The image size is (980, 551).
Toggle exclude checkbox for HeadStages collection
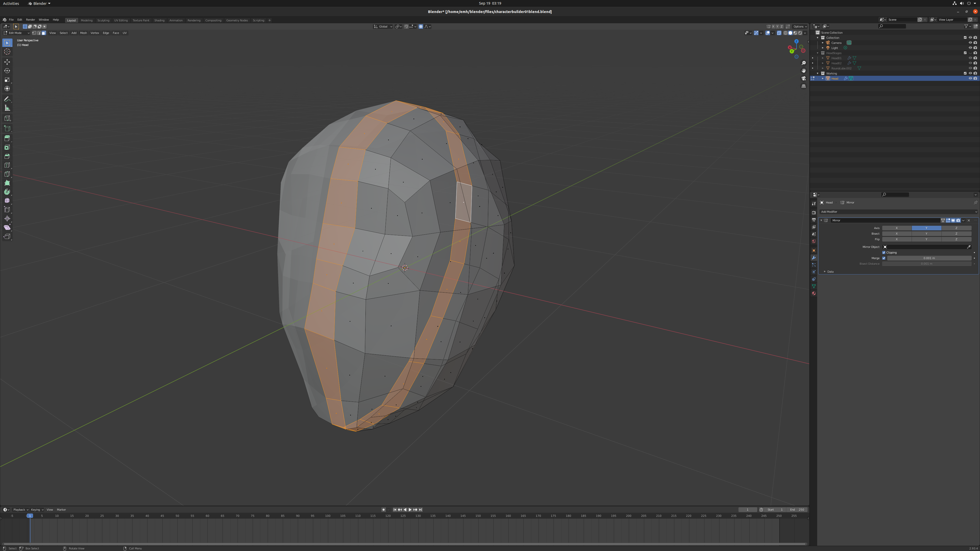coord(965,53)
